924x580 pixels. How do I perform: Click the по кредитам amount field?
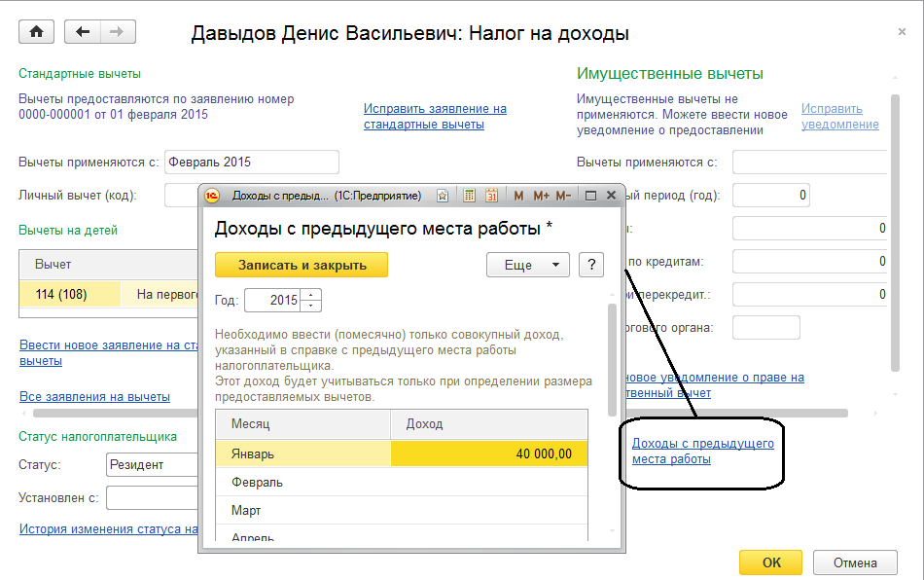coord(809,261)
